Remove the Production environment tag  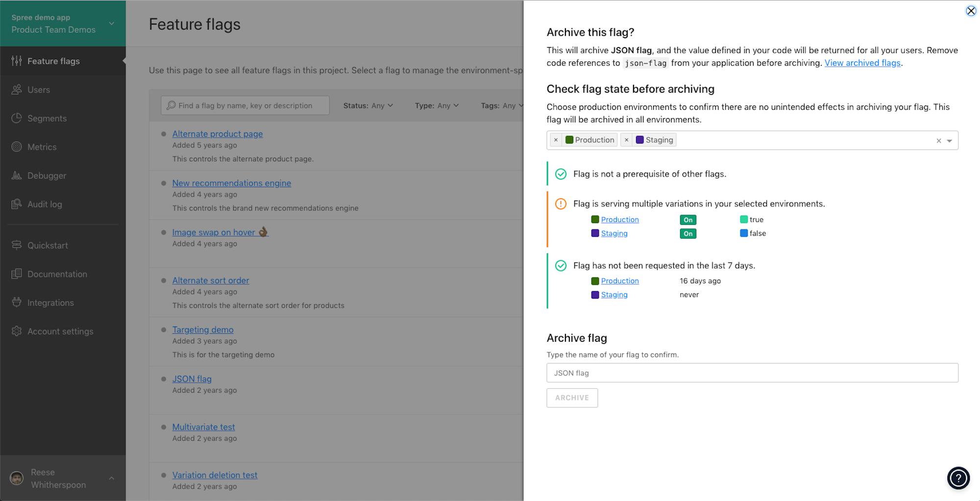click(556, 140)
